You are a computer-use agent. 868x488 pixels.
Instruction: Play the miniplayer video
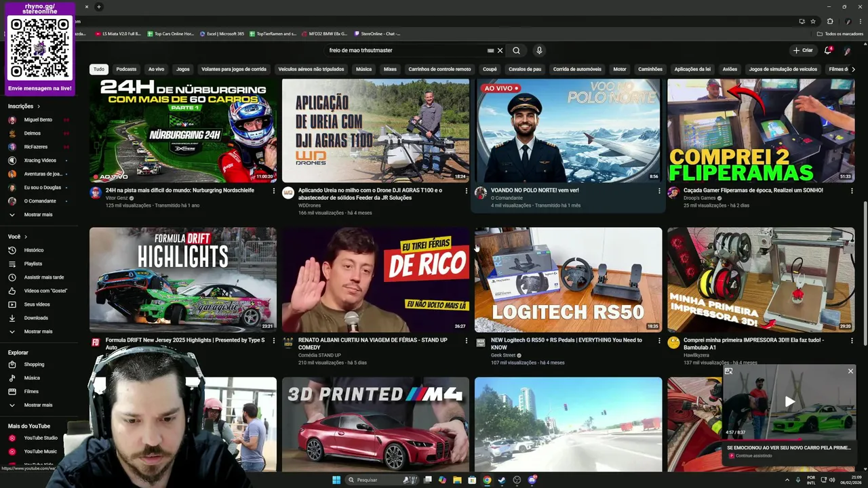pyautogui.click(x=789, y=401)
